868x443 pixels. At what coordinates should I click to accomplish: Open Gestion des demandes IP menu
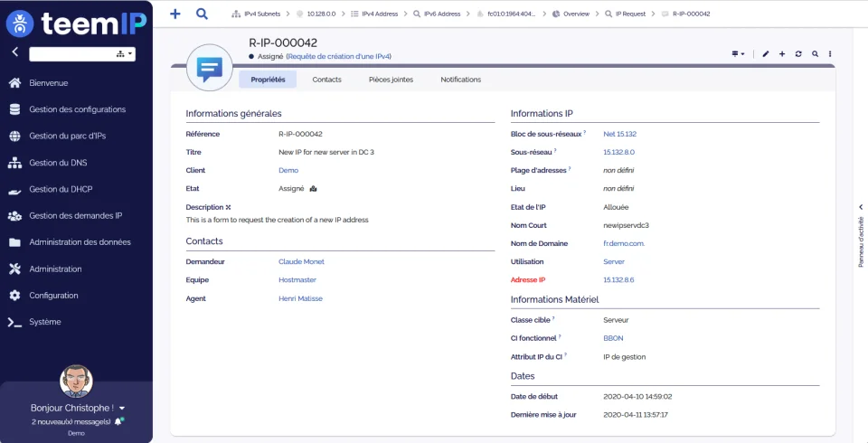76,216
